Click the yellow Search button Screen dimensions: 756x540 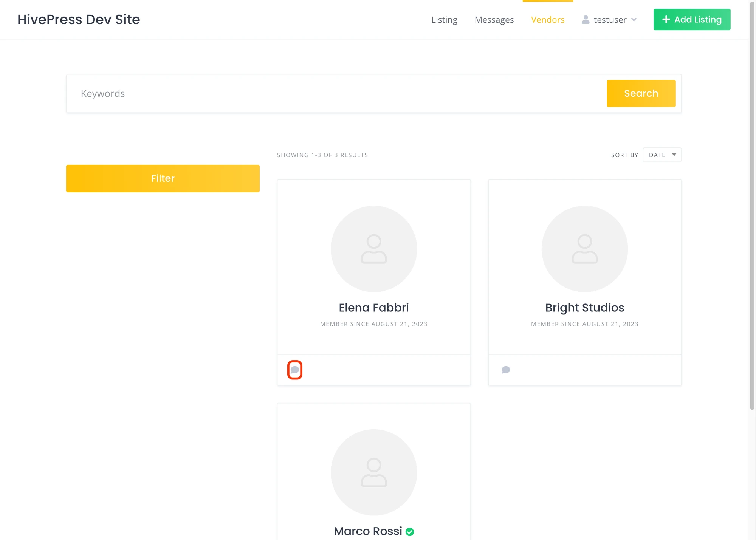tap(641, 93)
